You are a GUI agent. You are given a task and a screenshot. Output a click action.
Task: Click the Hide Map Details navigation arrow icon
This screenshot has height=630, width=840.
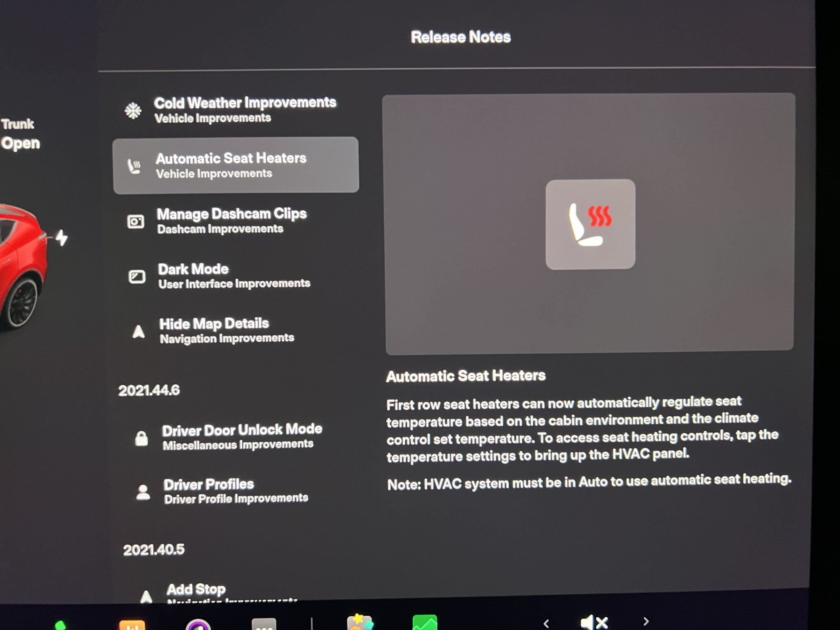click(139, 332)
